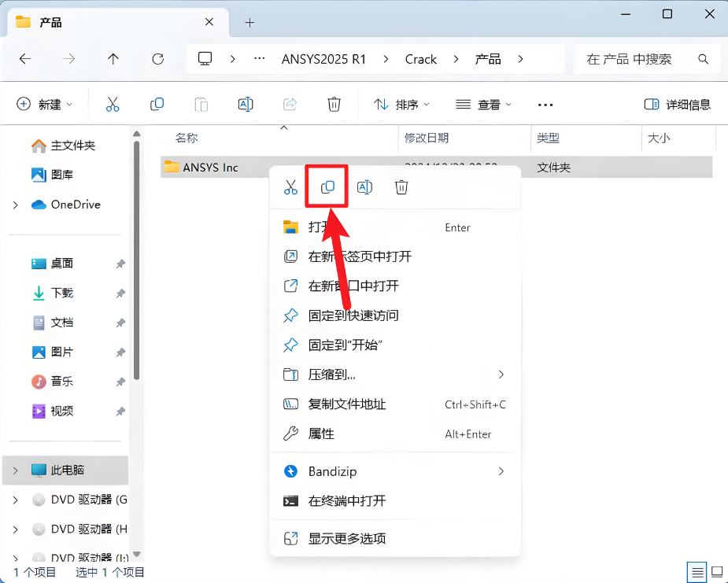Choose 固定到"开始"
Image resolution: width=728 pixels, height=583 pixels.
(x=395, y=345)
